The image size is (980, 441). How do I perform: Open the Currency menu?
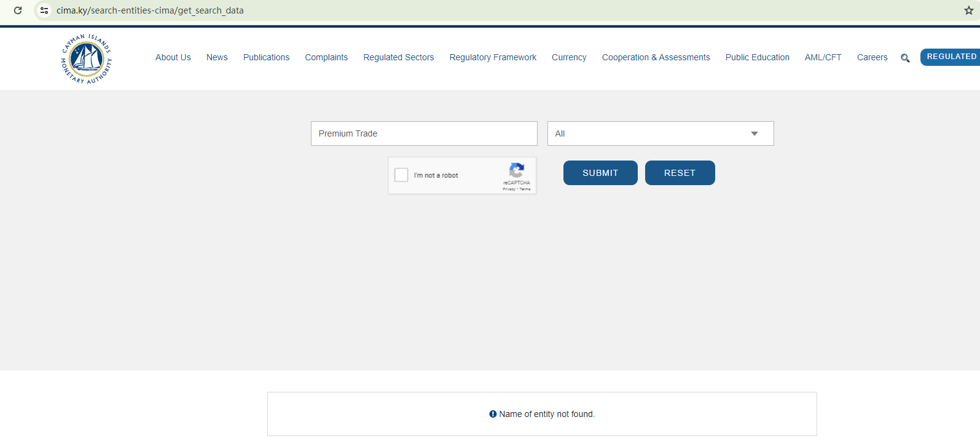(569, 57)
